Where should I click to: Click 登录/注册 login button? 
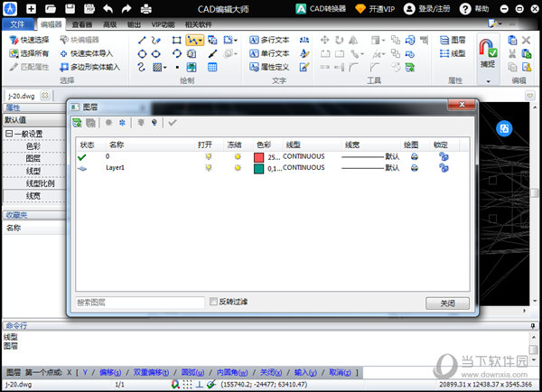[x=427, y=9]
